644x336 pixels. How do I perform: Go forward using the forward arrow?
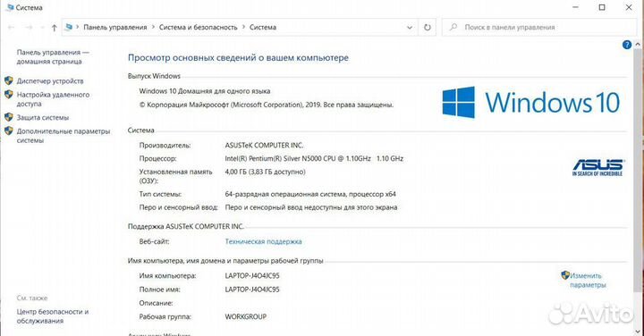pos(29,28)
